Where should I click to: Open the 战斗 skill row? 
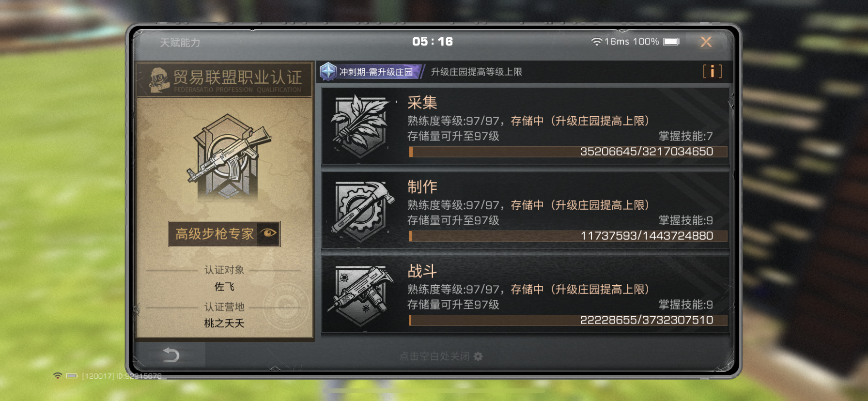tap(526, 294)
